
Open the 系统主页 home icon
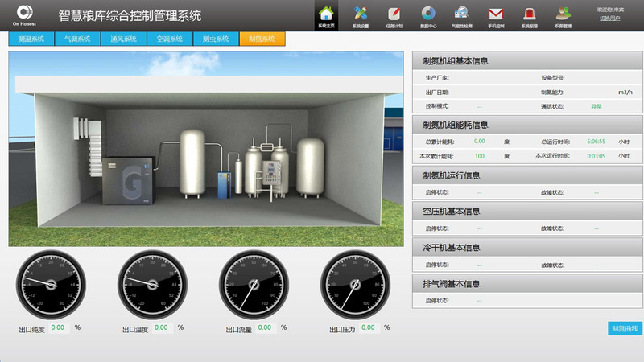pos(325,15)
